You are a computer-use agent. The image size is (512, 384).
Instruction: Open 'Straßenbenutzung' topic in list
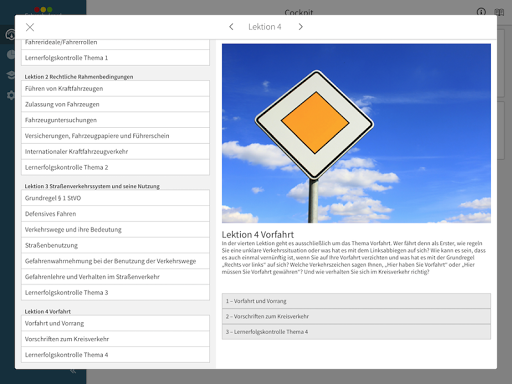115,245
